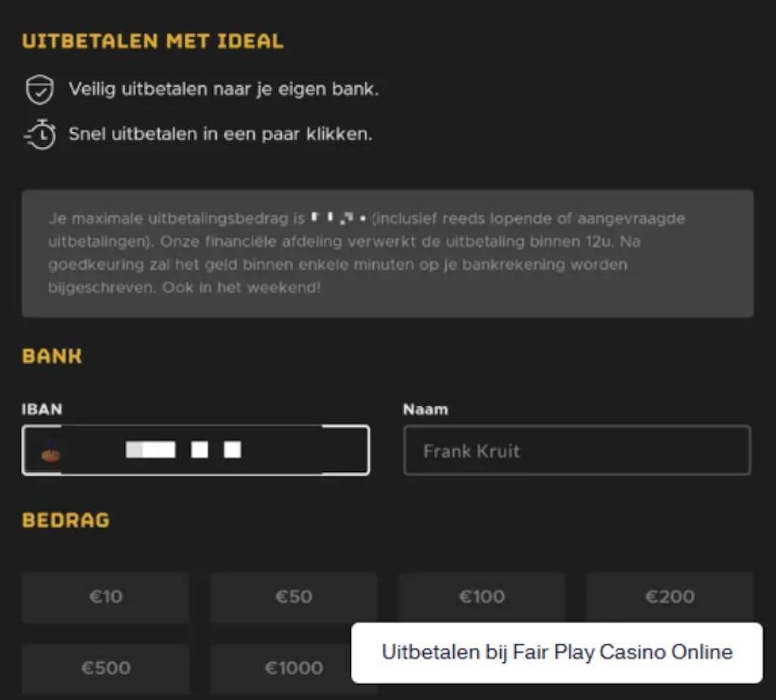Screen dimensions: 776x700
Task: Select the €100 amount option
Action: [481, 596]
